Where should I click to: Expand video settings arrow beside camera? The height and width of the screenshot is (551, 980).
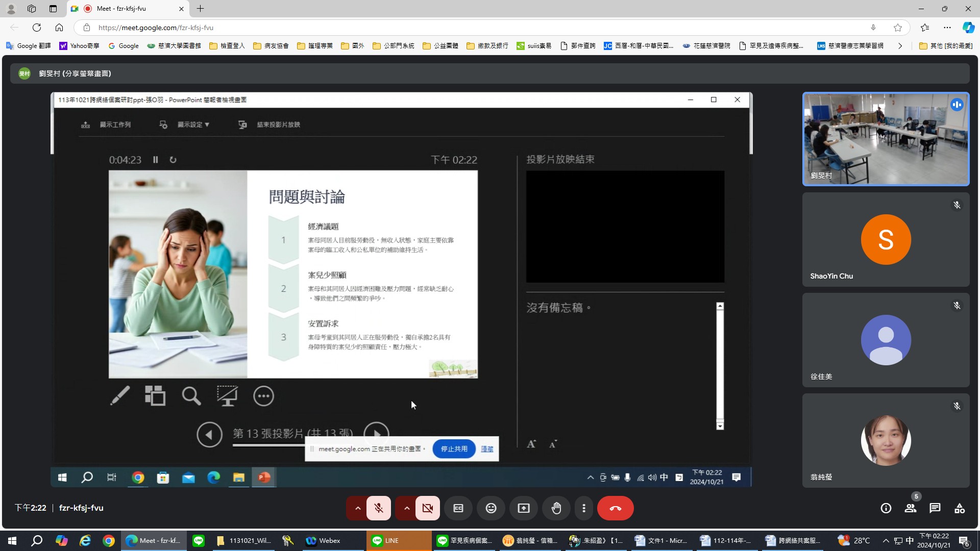(407, 508)
